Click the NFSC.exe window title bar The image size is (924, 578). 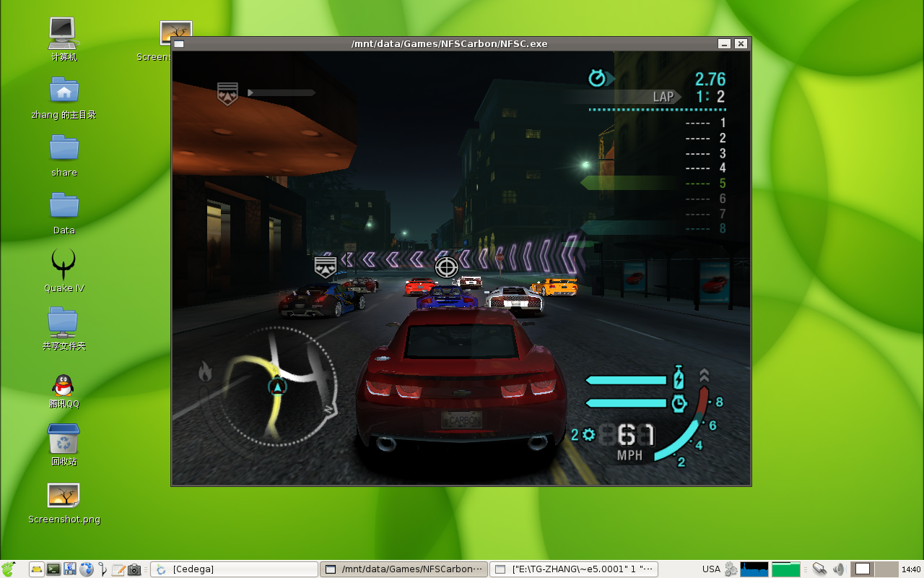pyautogui.click(x=449, y=44)
